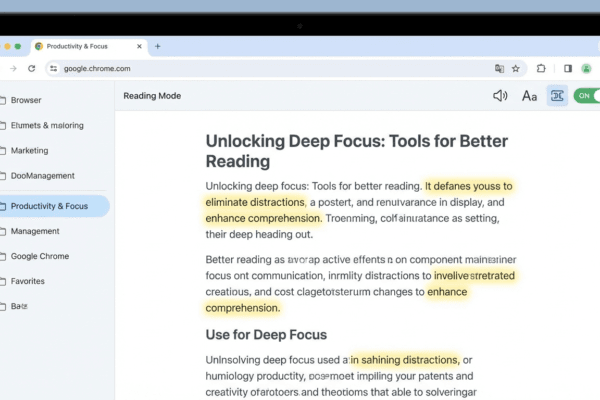
Task: Click the Use for Deep Focus subheading
Action: coord(266,335)
